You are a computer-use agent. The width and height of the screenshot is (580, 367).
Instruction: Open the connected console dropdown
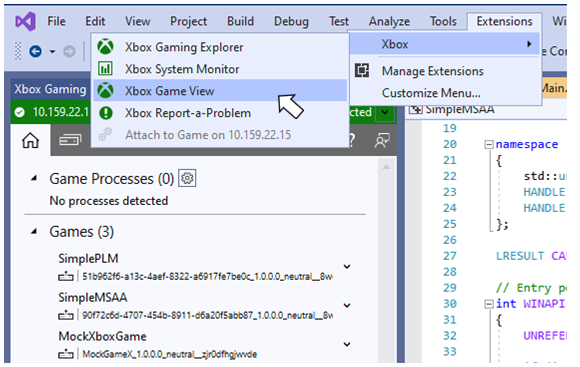point(385,112)
